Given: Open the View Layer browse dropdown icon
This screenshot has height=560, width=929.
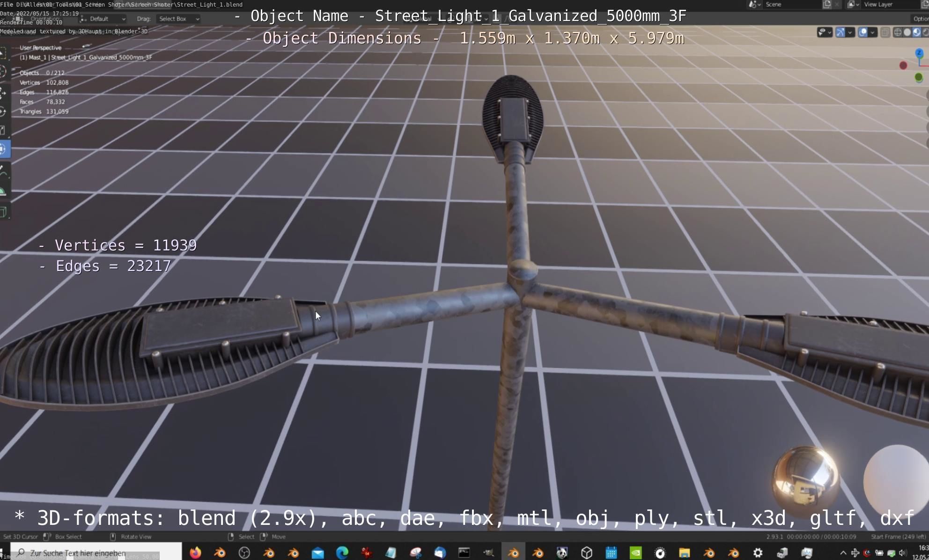Looking at the screenshot, I should pyautogui.click(x=853, y=4).
